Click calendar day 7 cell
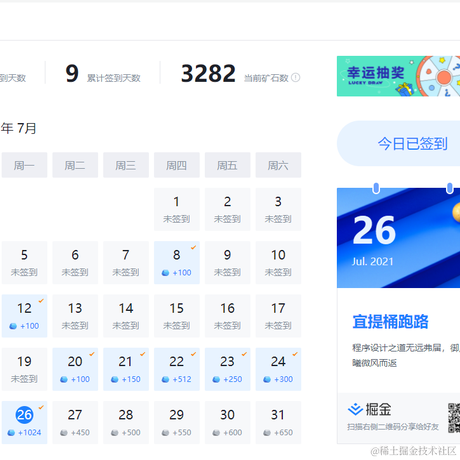This screenshot has width=460, height=460. click(126, 263)
